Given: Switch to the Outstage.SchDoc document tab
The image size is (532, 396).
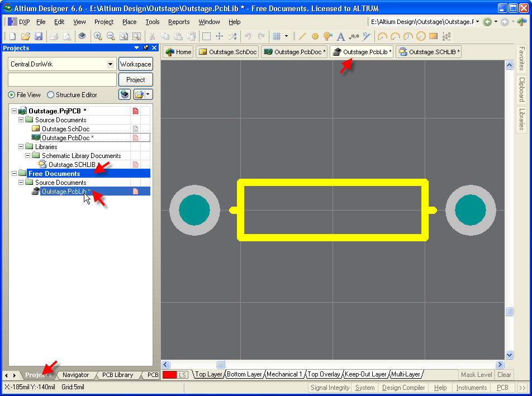Looking at the screenshot, I should click(x=228, y=52).
